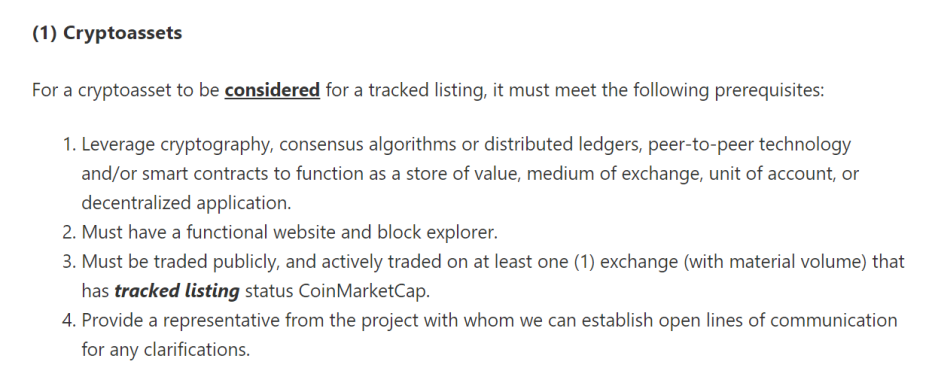Click the word "CoinMarketCap" in item 3

point(363,291)
